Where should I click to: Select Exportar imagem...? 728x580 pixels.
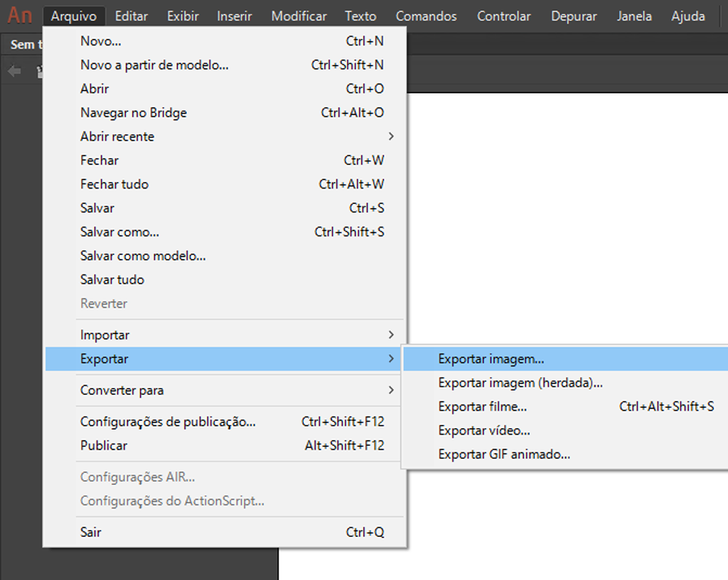click(x=491, y=358)
